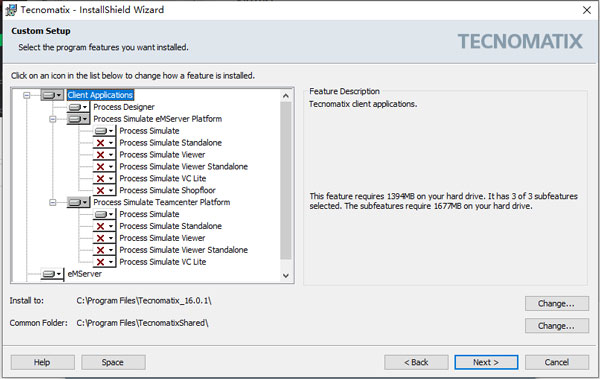
Task: Click drive icon of Process Simulate under eMServer Platform
Action: click(104, 131)
